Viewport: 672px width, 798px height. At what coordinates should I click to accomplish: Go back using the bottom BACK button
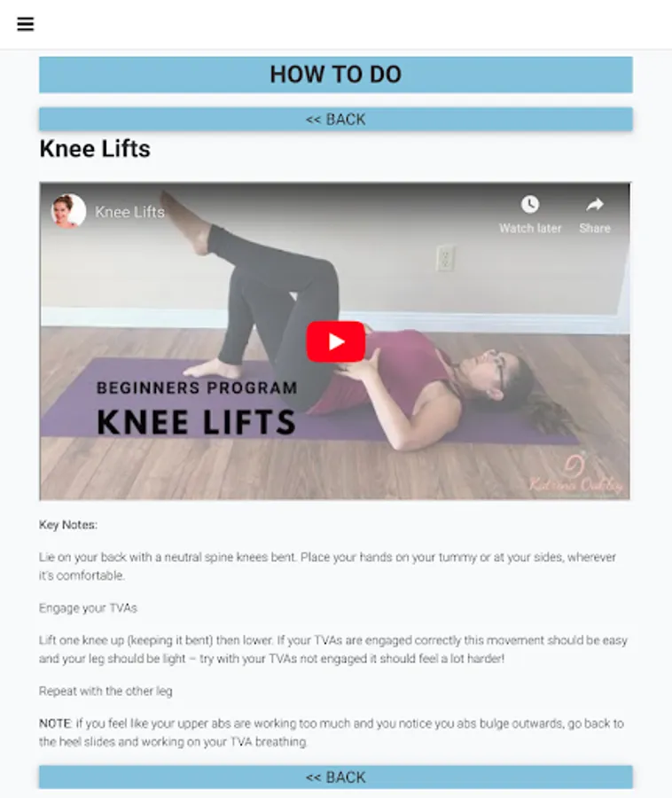click(336, 777)
